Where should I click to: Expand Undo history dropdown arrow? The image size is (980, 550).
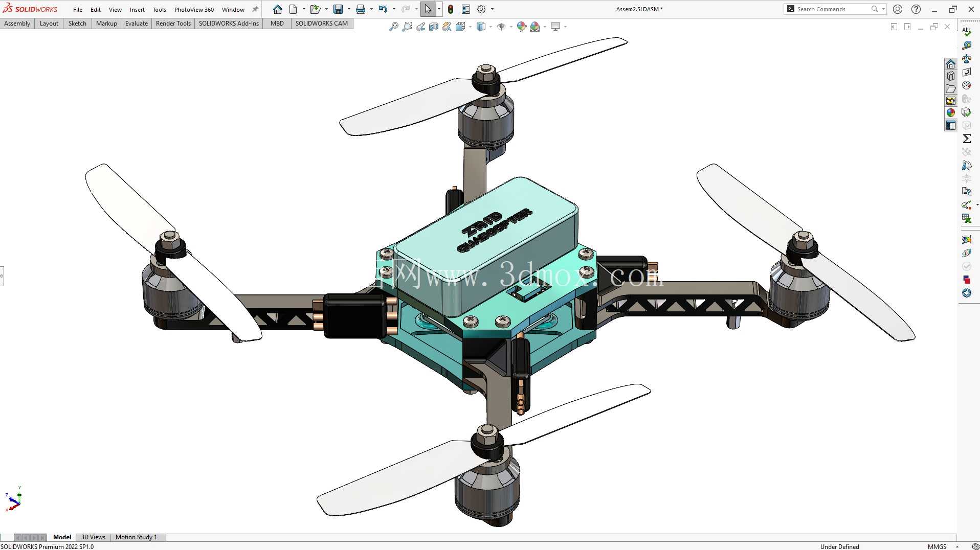[394, 9]
